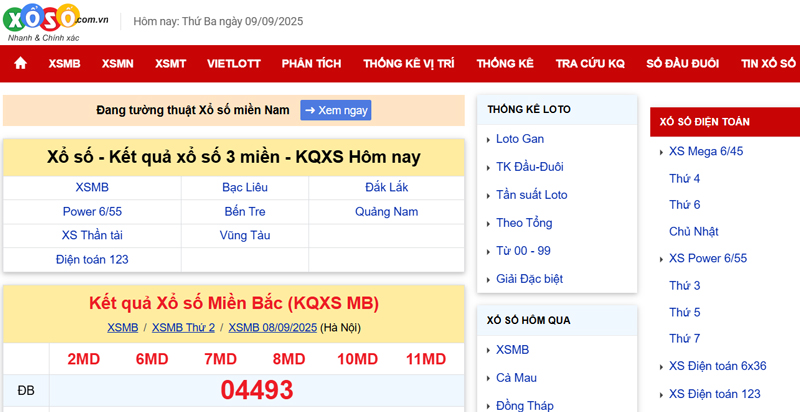Click the 8MD code in the results header
Viewport: 800px width, 412px height.
click(x=289, y=359)
